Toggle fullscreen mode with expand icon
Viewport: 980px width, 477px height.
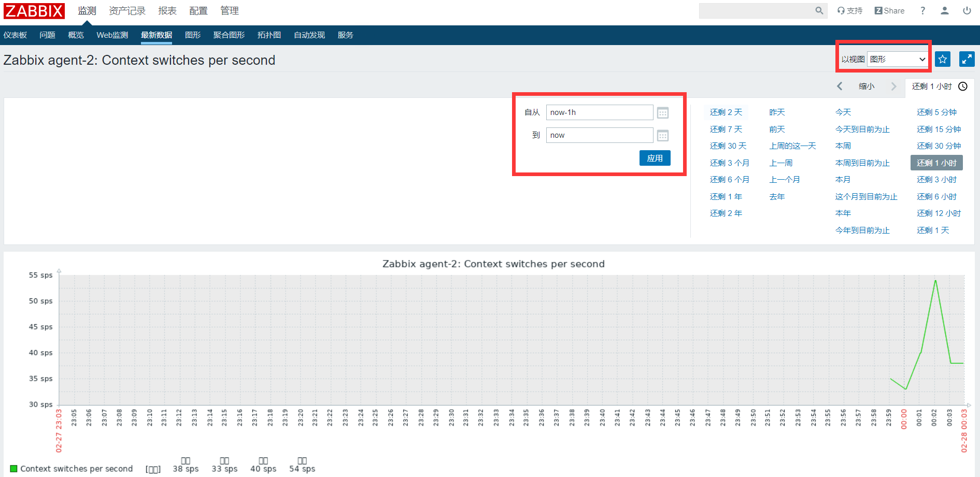tap(967, 59)
